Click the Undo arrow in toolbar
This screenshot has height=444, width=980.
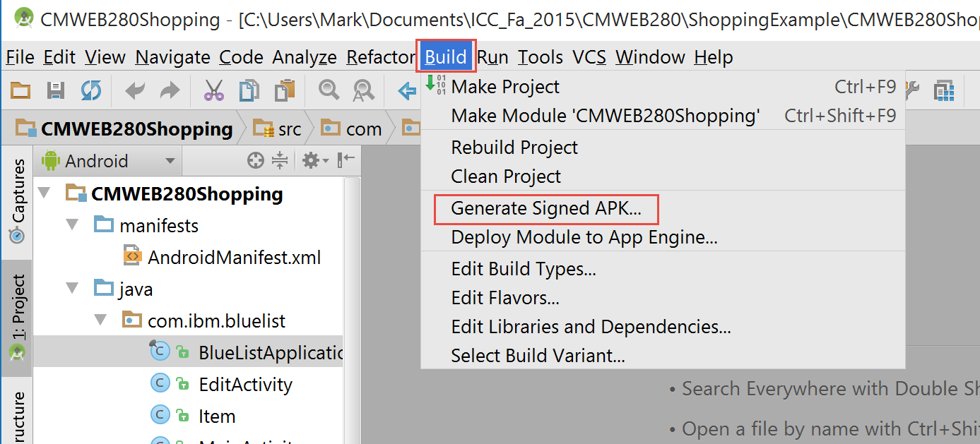134,90
